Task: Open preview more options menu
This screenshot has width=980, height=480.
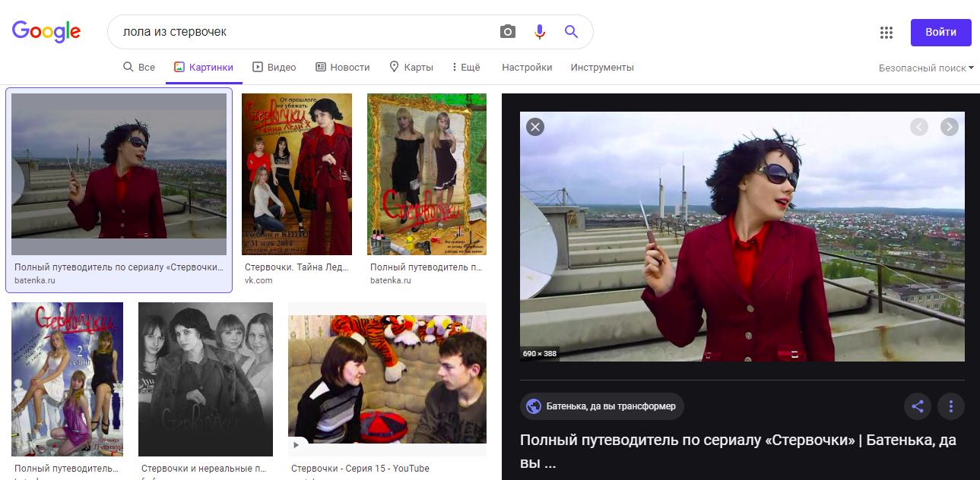Action: click(951, 406)
